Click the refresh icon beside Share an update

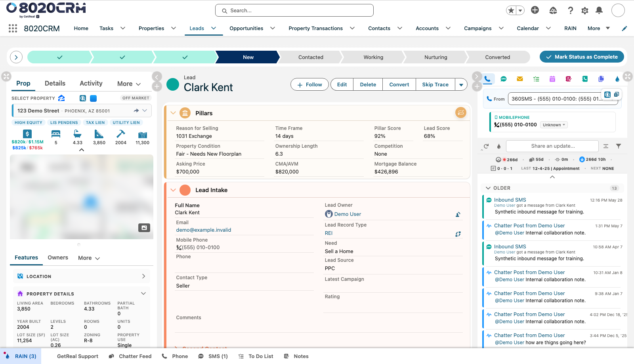pos(486,146)
